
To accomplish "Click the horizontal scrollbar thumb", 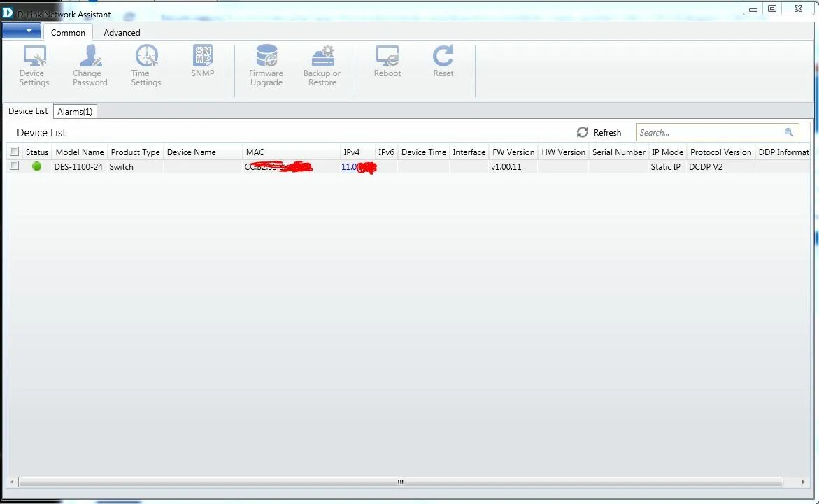I will click(400, 482).
